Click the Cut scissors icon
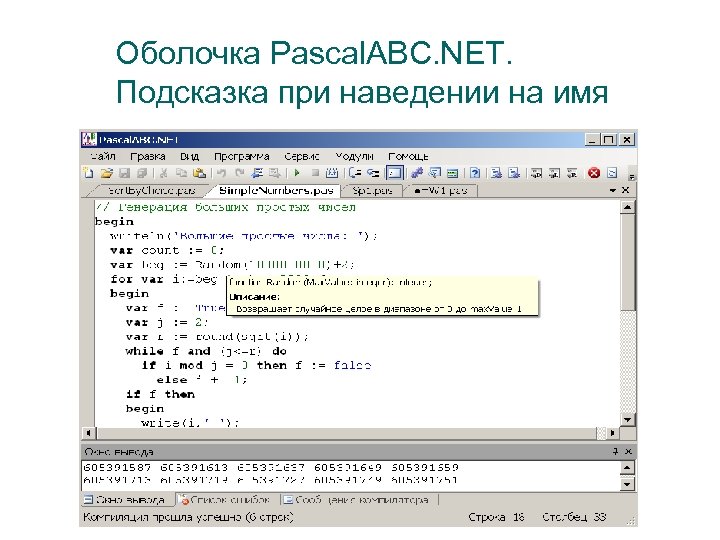720x540 pixels. click(163, 173)
